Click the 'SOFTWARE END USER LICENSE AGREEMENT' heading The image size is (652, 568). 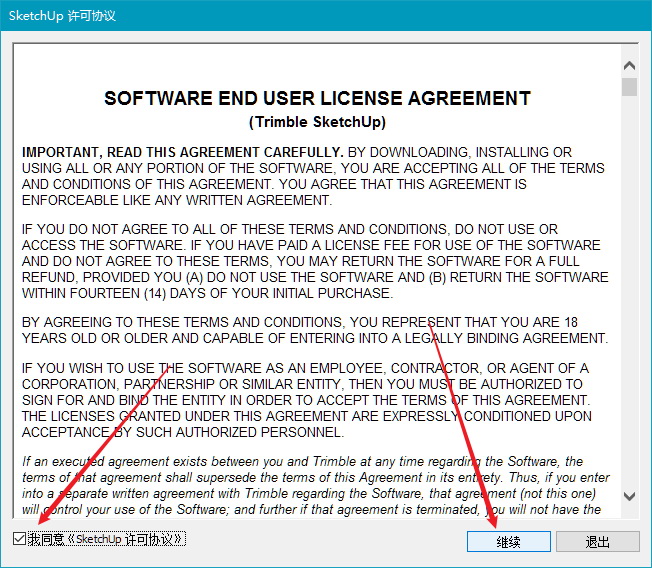pos(317,99)
